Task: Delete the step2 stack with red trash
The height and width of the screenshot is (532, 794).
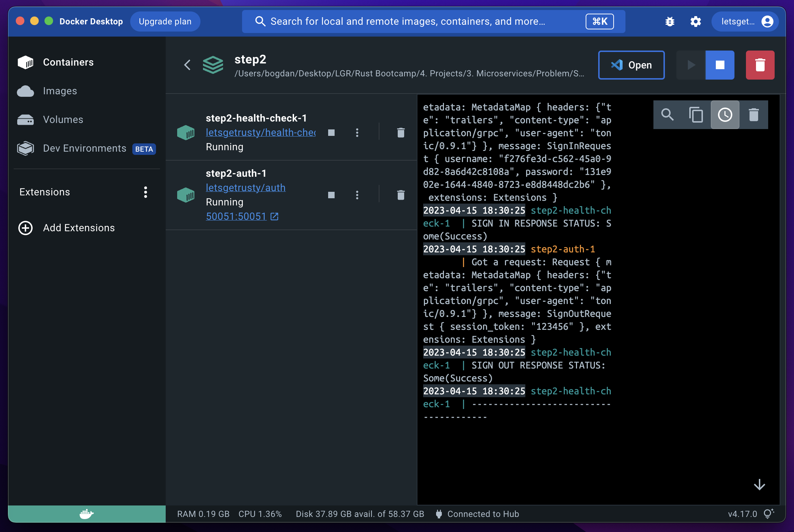Action: pos(760,65)
